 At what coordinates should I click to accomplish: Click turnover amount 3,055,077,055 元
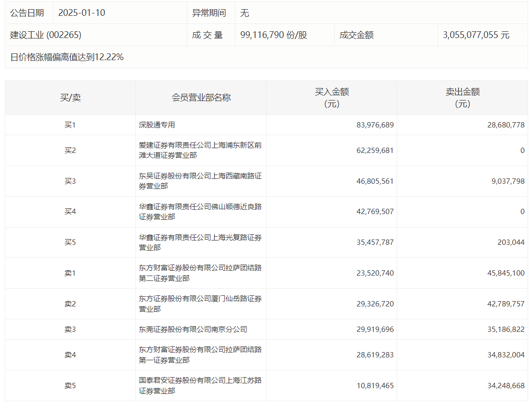point(476,35)
